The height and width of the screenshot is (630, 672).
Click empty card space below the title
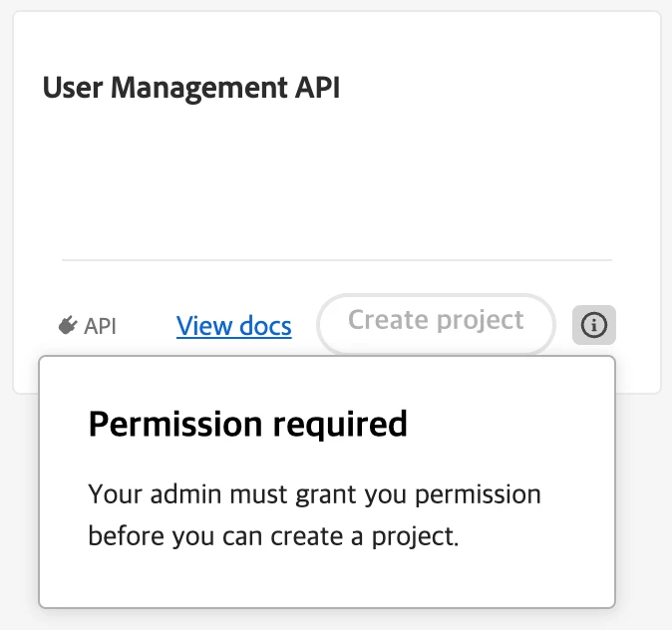[x=336, y=179]
